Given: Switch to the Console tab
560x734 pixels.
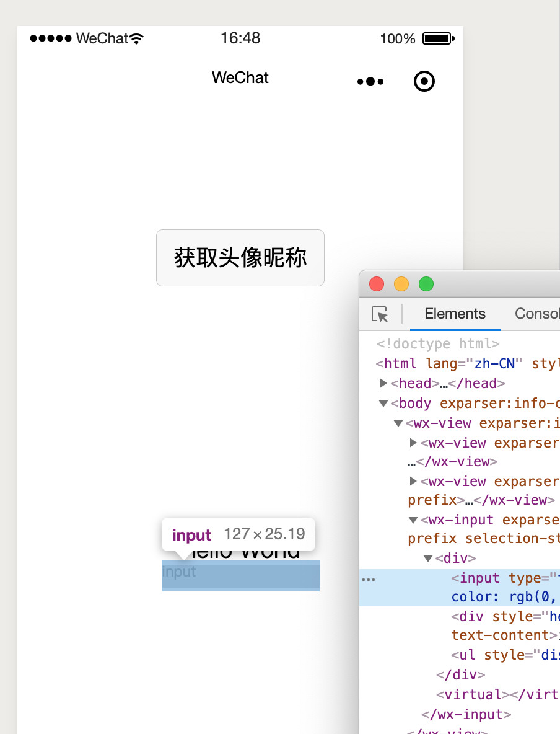Looking at the screenshot, I should 537,314.
